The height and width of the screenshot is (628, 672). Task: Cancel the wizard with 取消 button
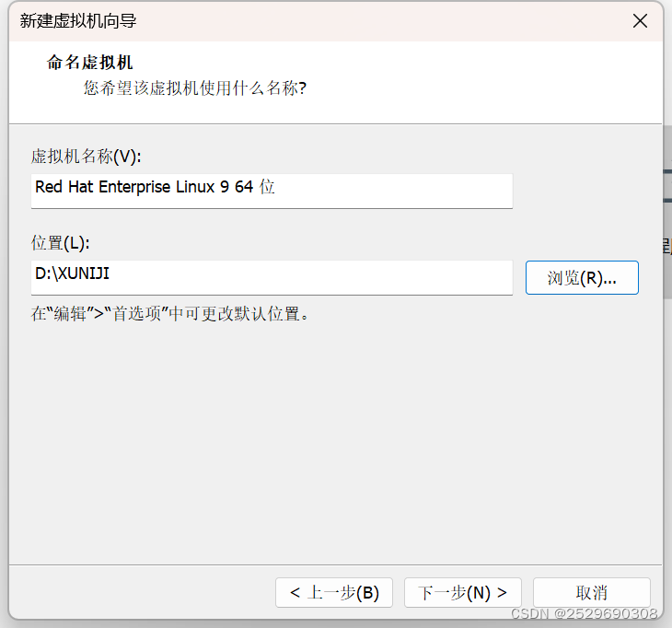tap(592, 592)
